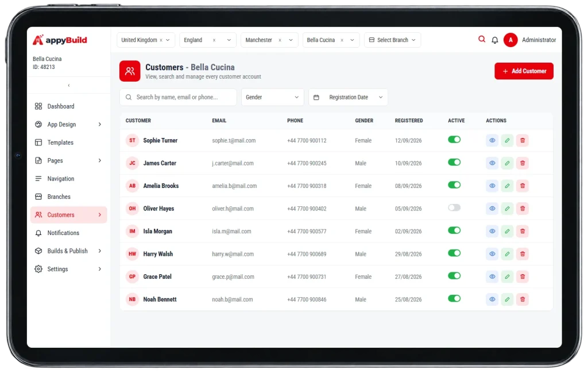Viewport: 588px width, 373px height.
Task: Open Settings in sidebar
Action: 69,269
